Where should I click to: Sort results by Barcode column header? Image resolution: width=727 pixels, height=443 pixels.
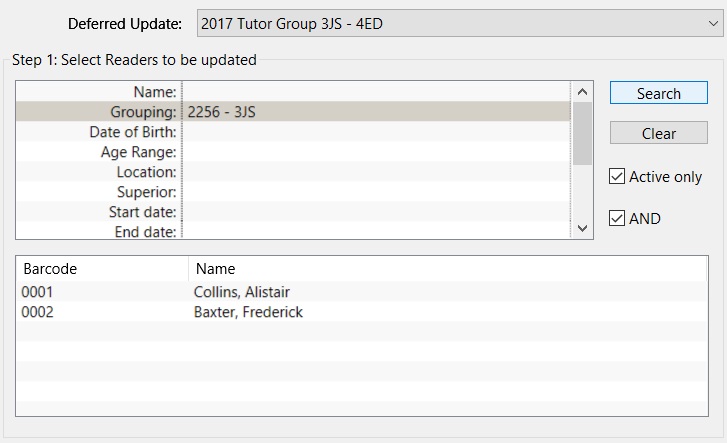[x=102, y=269]
